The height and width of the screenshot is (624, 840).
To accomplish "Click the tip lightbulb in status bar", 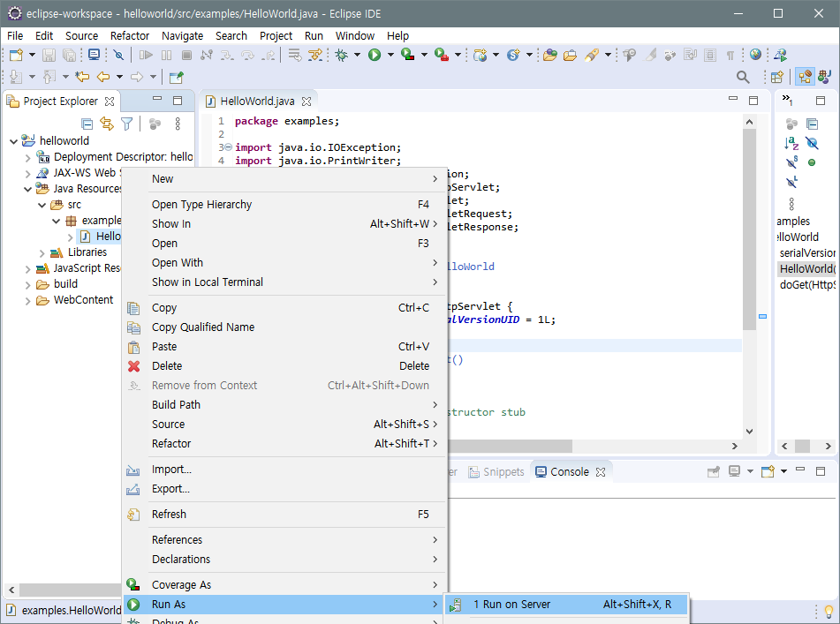I will tap(829, 611).
